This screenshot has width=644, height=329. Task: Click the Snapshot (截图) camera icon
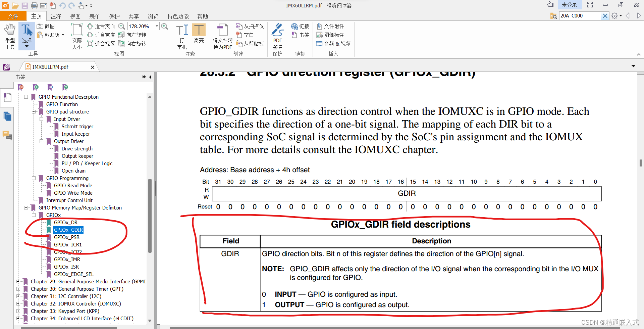[46, 26]
